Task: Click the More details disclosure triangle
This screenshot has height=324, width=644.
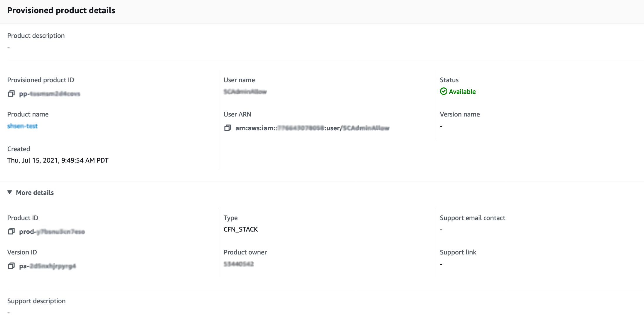Action: [10, 192]
